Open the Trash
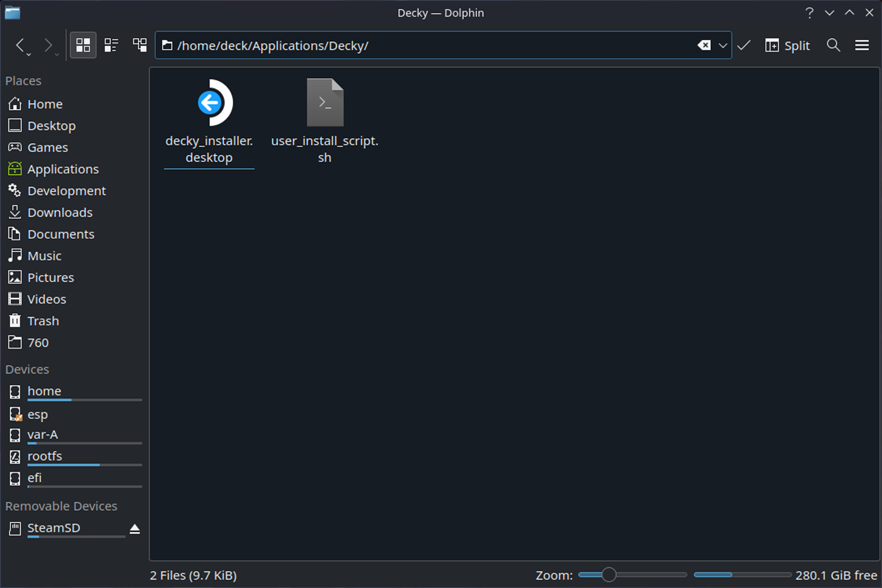Image resolution: width=882 pixels, height=588 pixels. [x=43, y=321]
